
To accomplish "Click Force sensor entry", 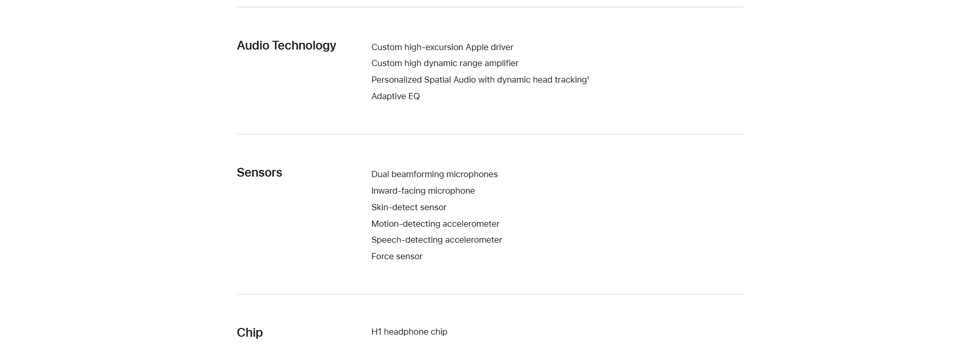I will click(x=397, y=256).
